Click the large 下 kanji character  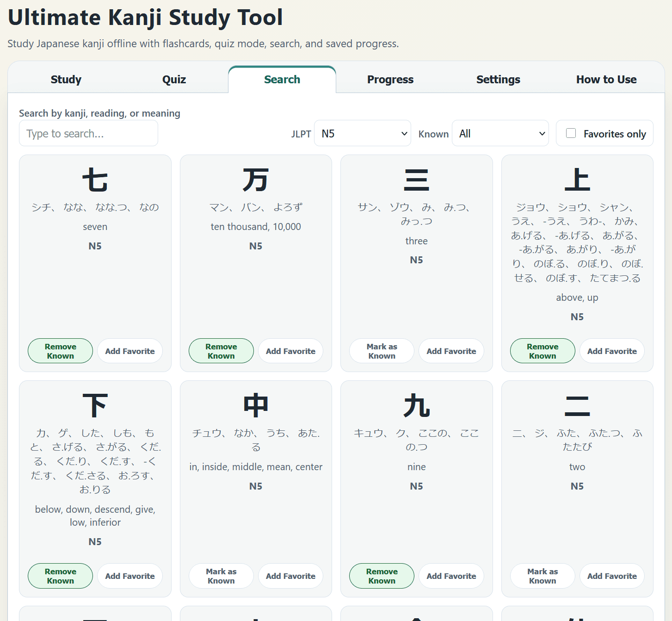(x=95, y=406)
